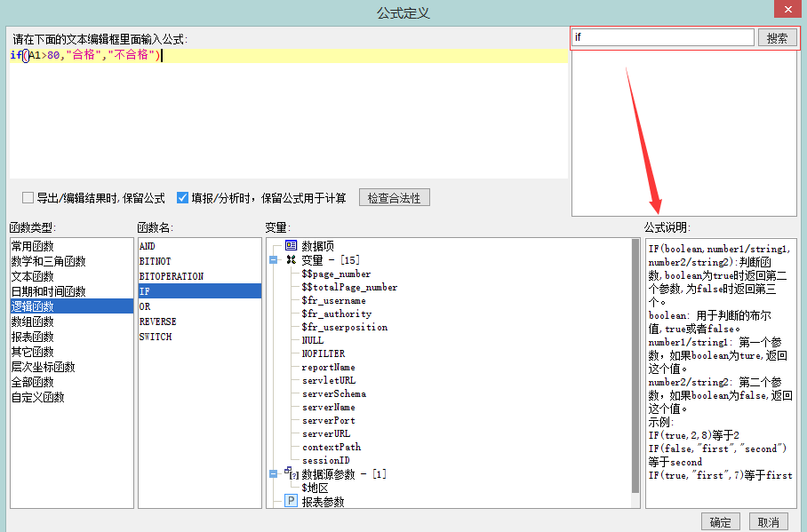Image resolution: width=807 pixels, height=532 pixels.
Task: Select 文本函数 function type
Action: click(x=71, y=276)
